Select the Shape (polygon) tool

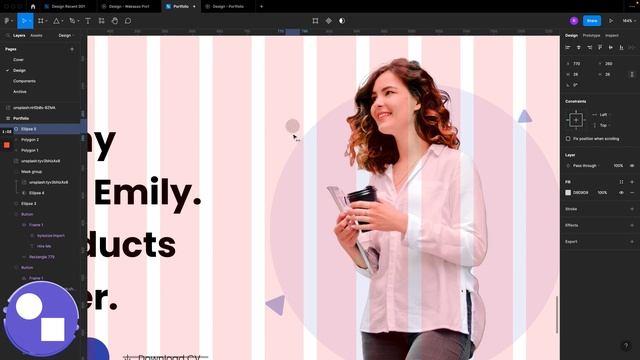[56, 21]
